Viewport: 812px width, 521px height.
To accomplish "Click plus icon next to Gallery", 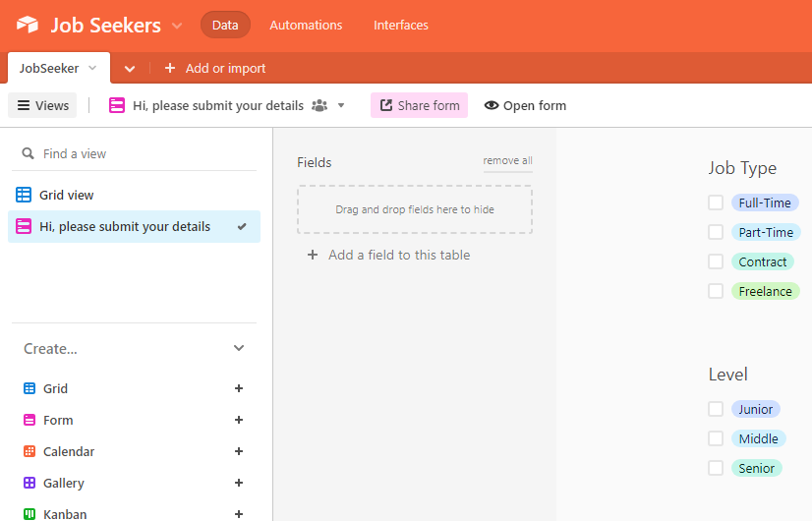I will point(239,483).
